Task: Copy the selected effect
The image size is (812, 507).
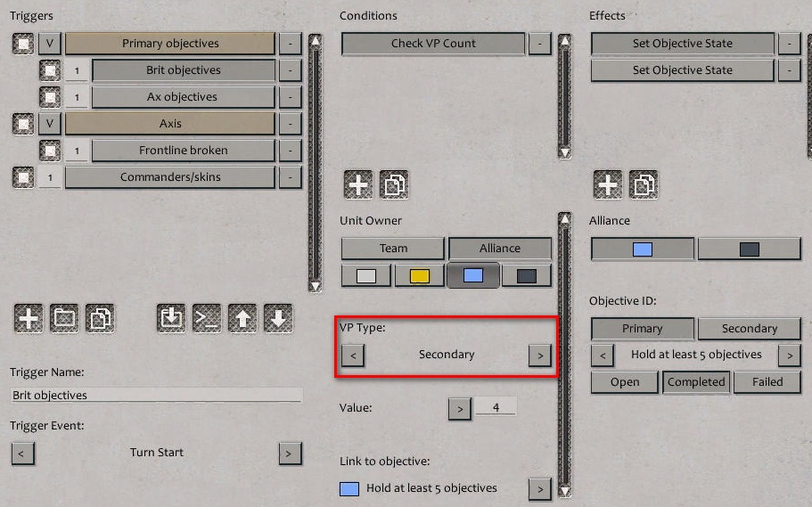Action: pyautogui.click(x=644, y=184)
